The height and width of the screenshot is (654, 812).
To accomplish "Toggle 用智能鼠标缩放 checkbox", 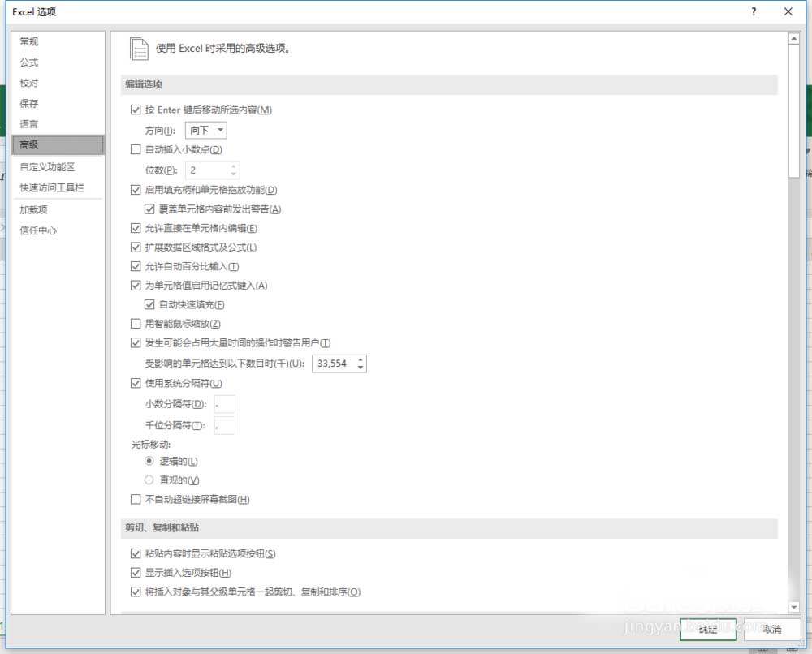I will (x=136, y=324).
